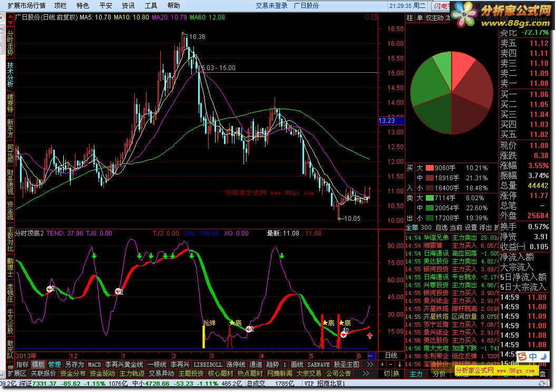This screenshot has width=556, height=392.
Task: Click the 另存为 button
Action: 74,365
